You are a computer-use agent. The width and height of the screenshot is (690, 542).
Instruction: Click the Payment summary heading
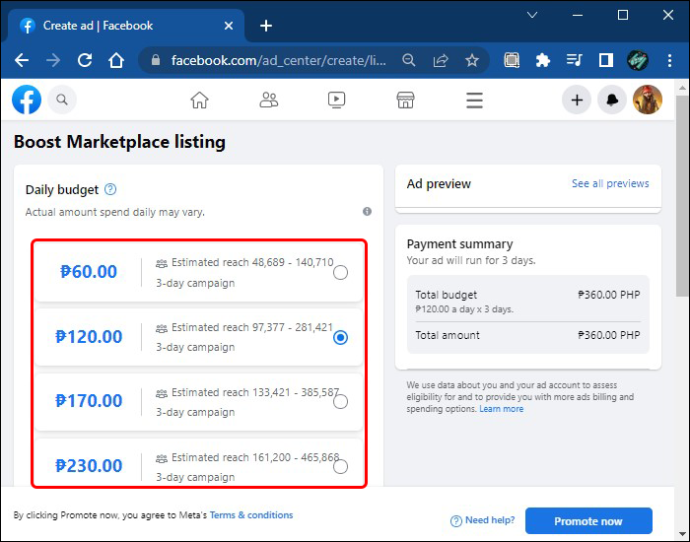pyautogui.click(x=460, y=244)
